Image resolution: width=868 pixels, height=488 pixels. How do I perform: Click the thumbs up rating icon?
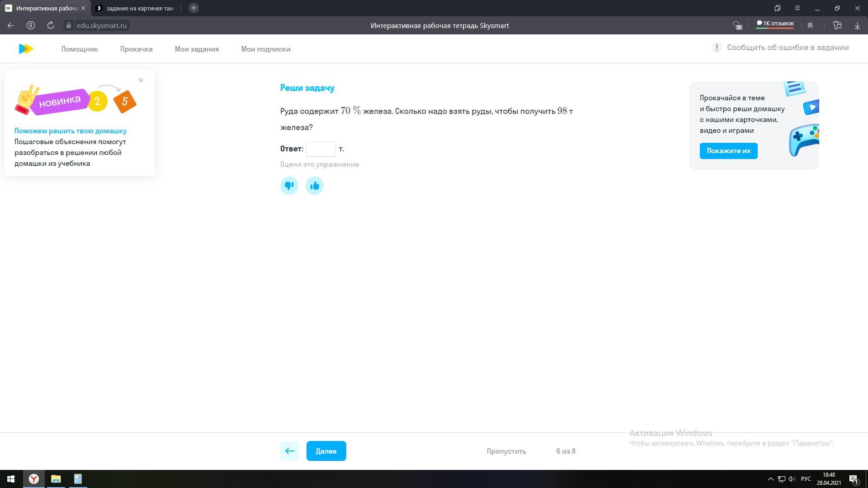click(315, 186)
